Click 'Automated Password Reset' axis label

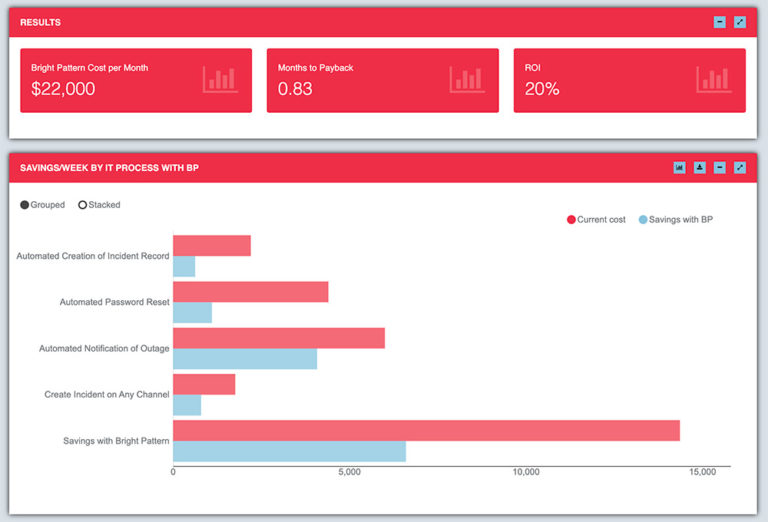point(115,302)
